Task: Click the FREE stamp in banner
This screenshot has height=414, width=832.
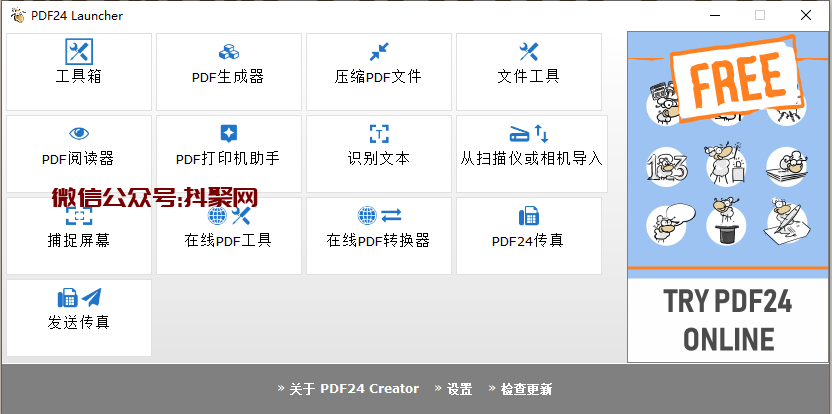Action: (x=737, y=78)
